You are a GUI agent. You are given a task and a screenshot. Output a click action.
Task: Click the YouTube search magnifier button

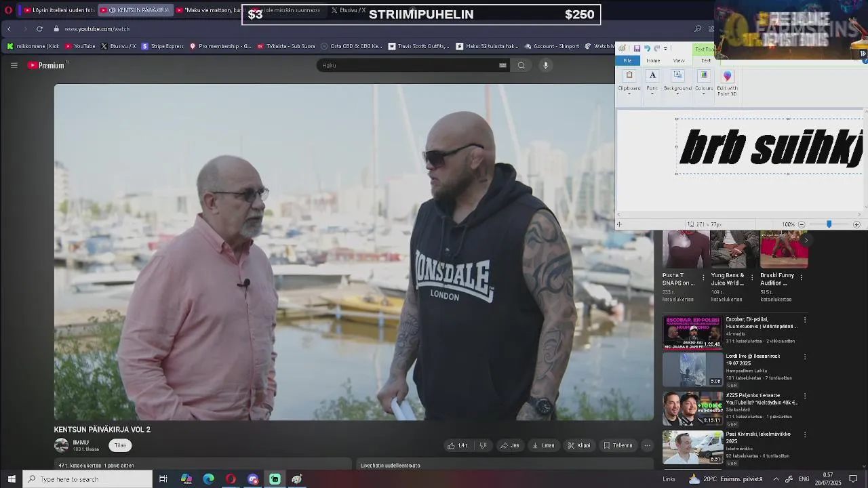[521, 65]
